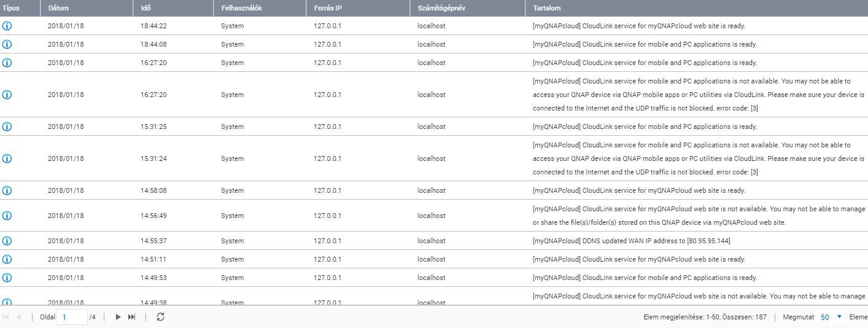868x328 pixels.
Task: Jump to the last log page
Action: tap(131, 317)
